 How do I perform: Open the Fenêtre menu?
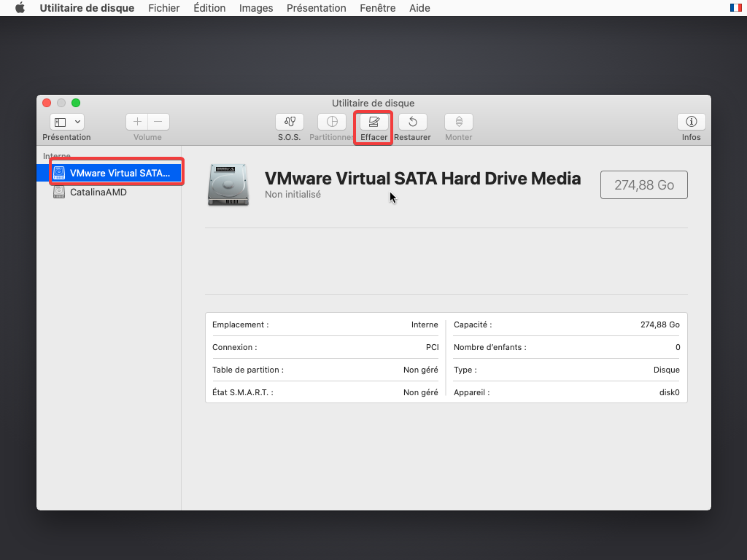(378, 8)
